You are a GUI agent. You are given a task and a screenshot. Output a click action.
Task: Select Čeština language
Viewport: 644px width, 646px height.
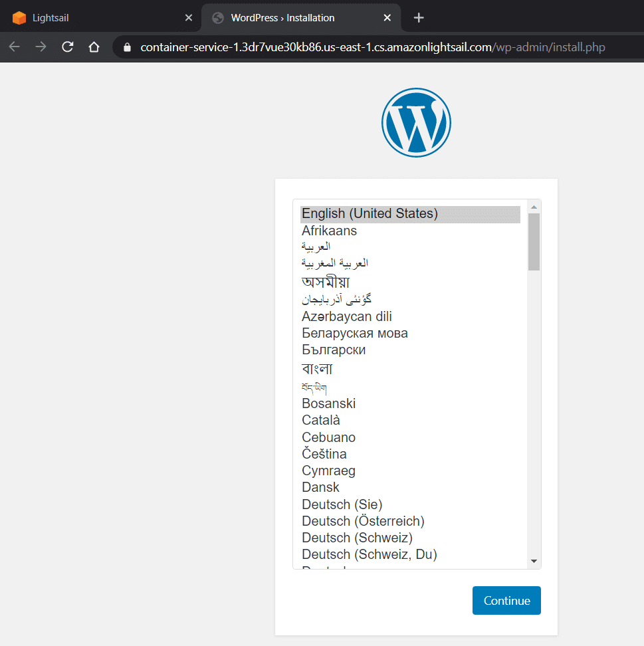410,454
